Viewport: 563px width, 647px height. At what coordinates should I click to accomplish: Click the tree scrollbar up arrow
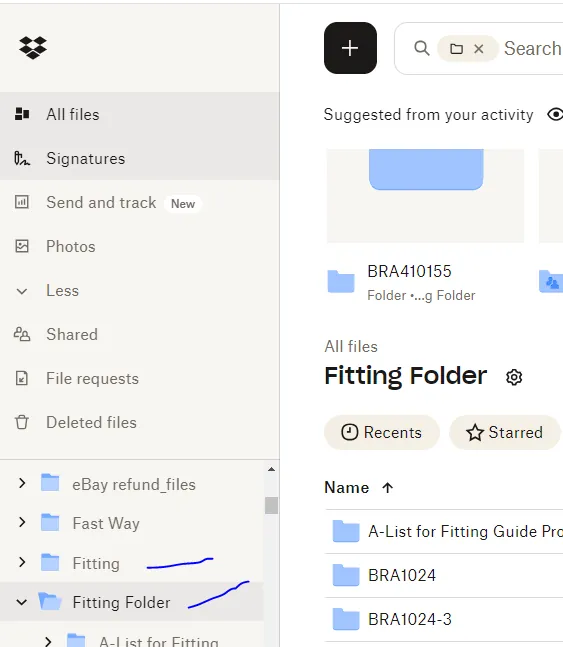(271, 469)
